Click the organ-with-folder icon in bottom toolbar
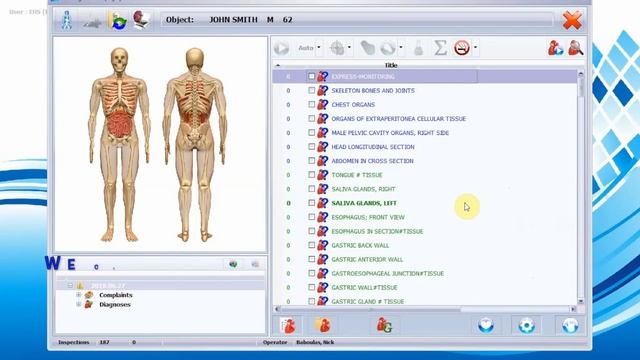The width and height of the screenshot is (640, 360). 322,325
